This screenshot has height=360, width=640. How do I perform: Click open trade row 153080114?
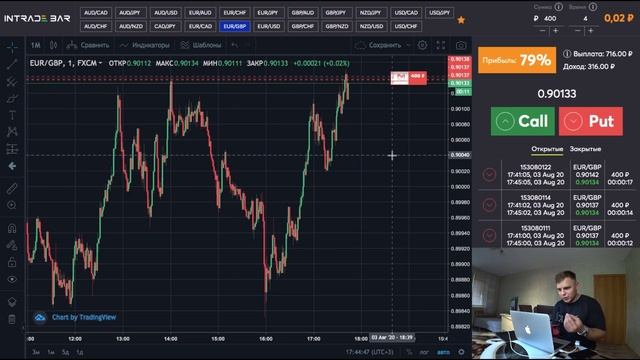point(557,205)
